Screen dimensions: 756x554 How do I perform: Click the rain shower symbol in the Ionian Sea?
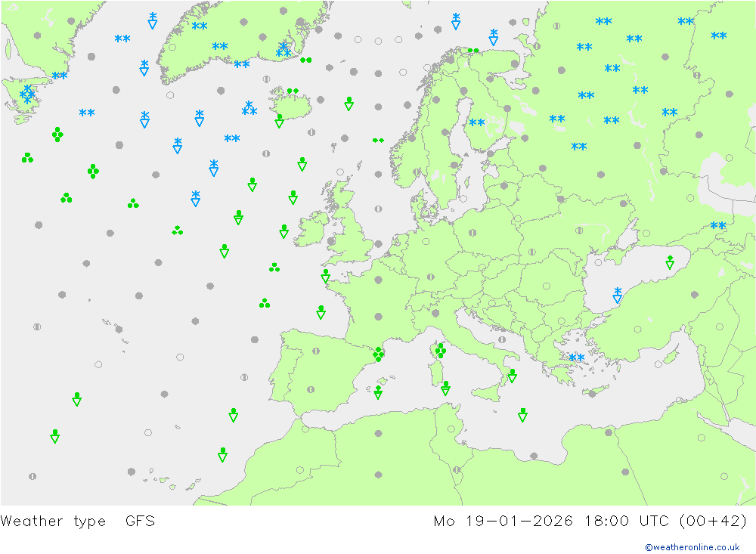click(x=522, y=415)
